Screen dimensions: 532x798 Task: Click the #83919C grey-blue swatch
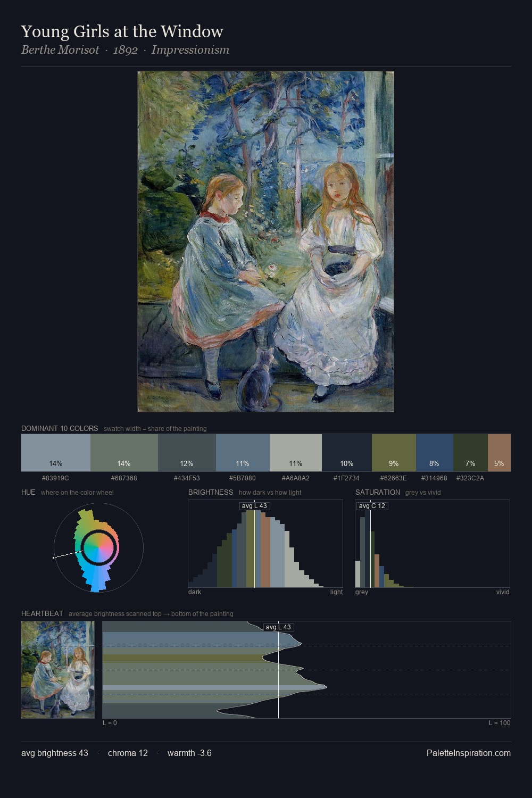(56, 453)
